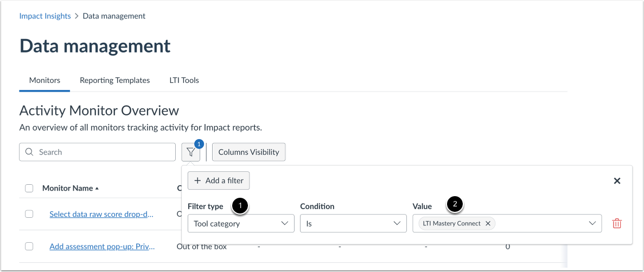Open the Filter type Tool category dropdown
The height and width of the screenshot is (272, 644).
tap(240, 223)
